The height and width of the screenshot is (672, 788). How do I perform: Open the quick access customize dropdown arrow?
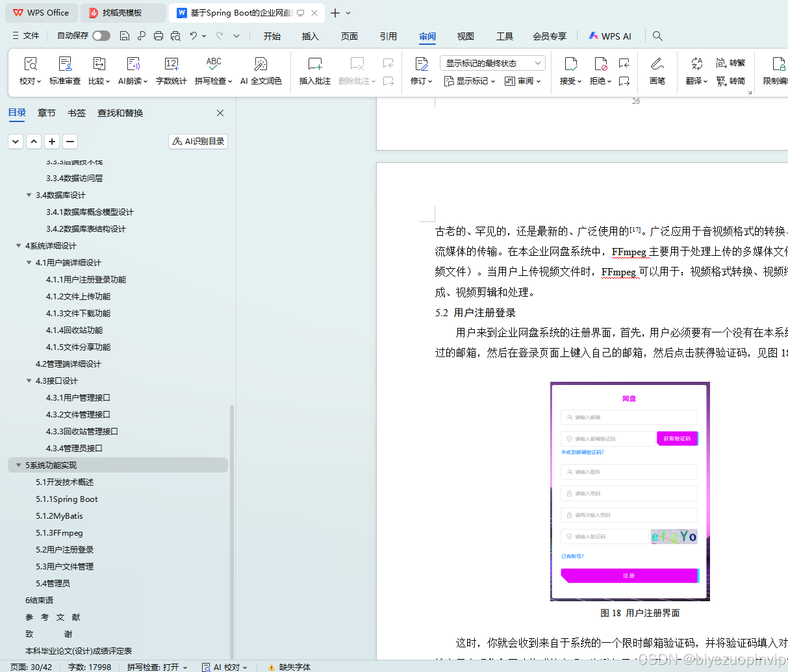click(x=236, y=36)
